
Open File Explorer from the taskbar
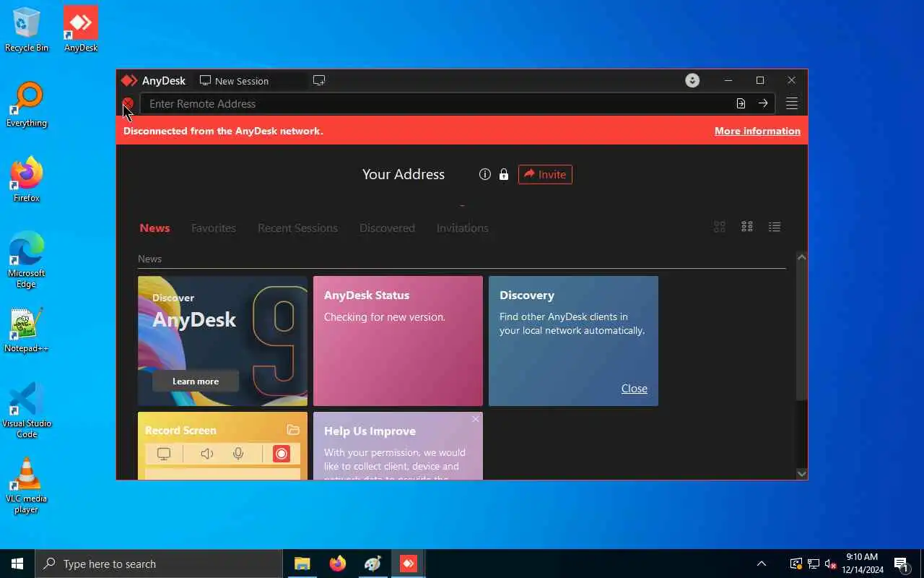(x=302, y=564)
